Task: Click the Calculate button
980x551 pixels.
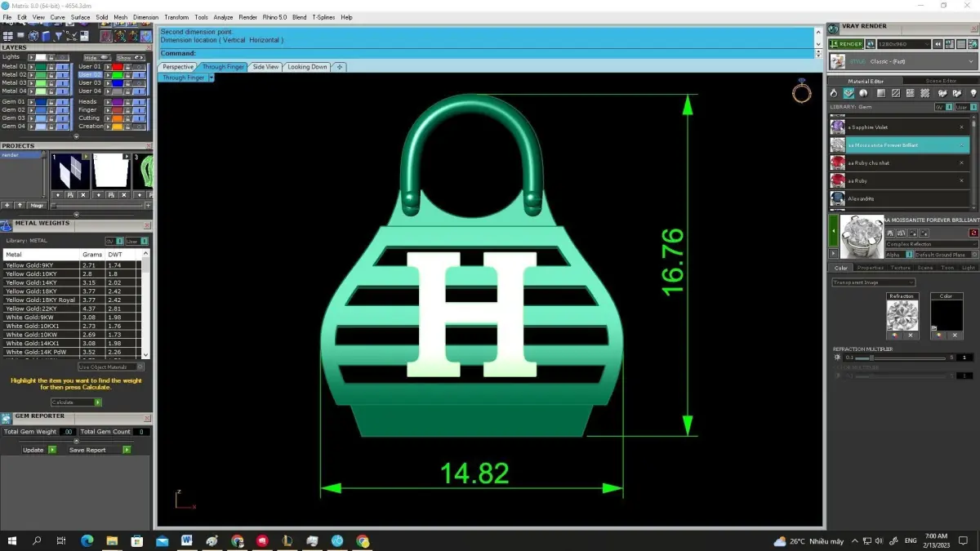Action: tap(76, 402)
